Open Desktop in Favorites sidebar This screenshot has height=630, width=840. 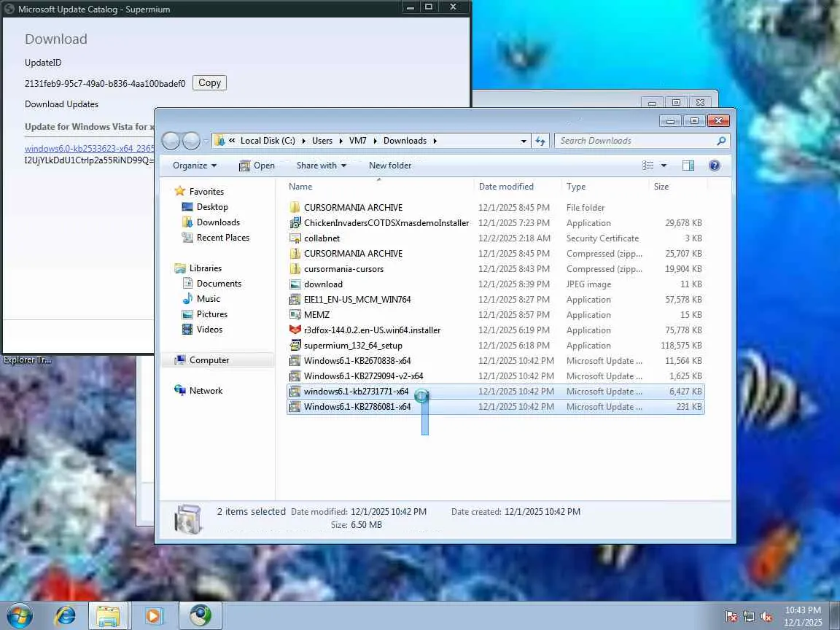click(x=212, y=207)
